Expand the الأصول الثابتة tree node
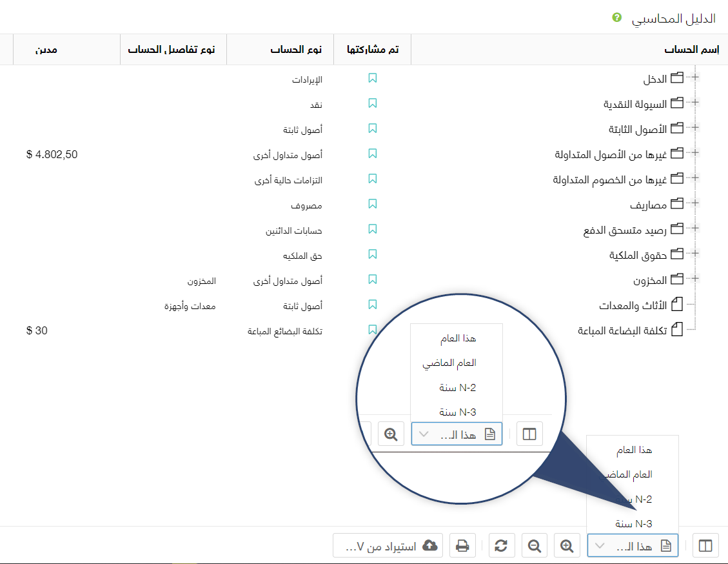The width and height of the screenshot is (728, 564). (x=695, y=128)
